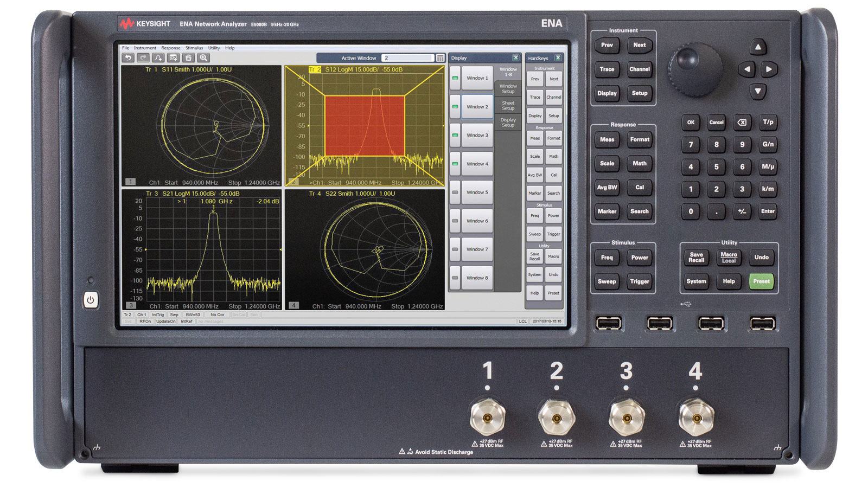The height and width of the screenshot is (488, 868).
Task: Toggle the Window 5 indicator button
Action: tap(455, 192)
